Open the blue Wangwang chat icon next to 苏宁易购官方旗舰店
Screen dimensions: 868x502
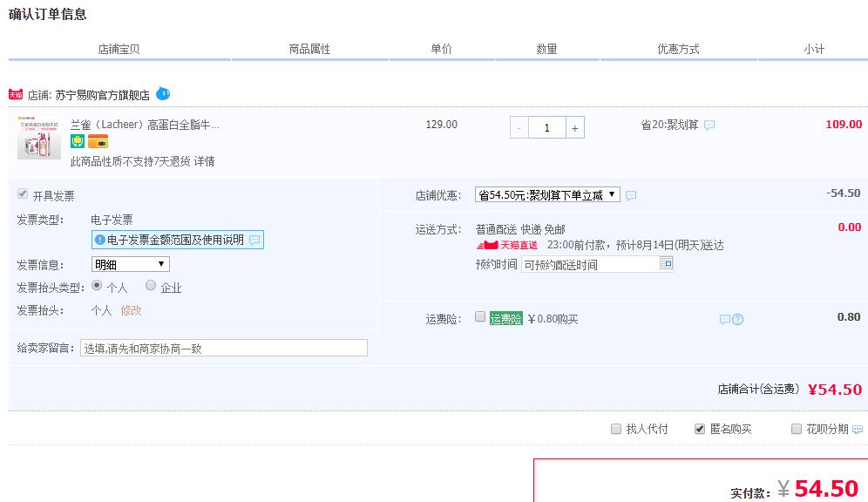click(163, 93)
